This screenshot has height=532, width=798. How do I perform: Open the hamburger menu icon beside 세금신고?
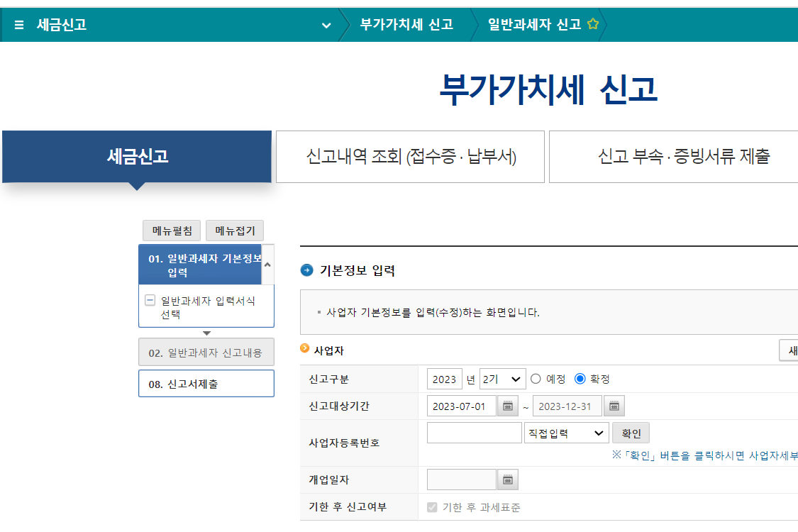19,24
